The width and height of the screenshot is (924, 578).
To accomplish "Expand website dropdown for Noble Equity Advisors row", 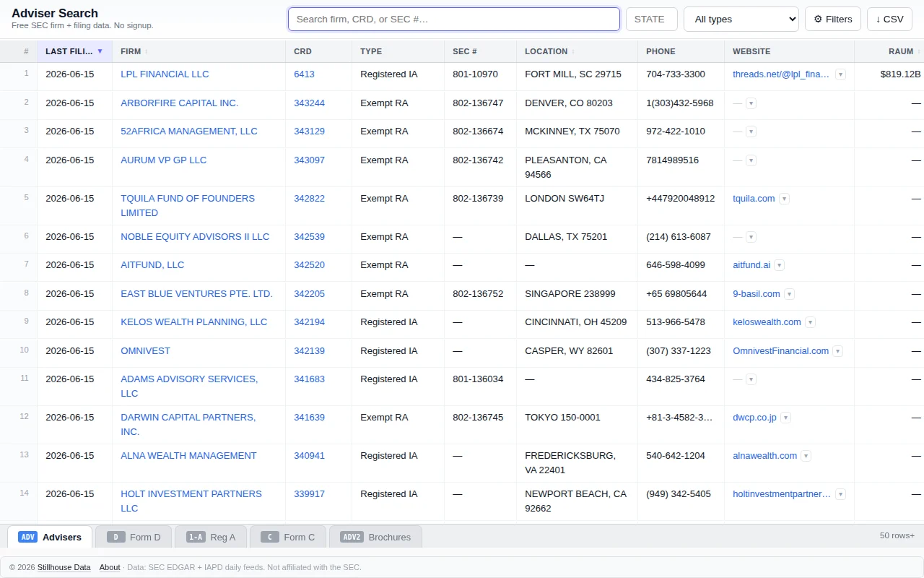I will [x=751, y=237].
